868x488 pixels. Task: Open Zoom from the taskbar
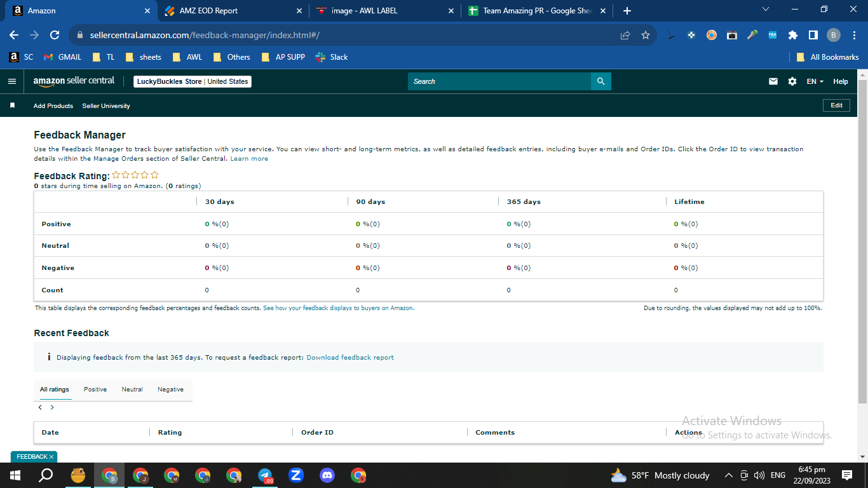point(295,475)
